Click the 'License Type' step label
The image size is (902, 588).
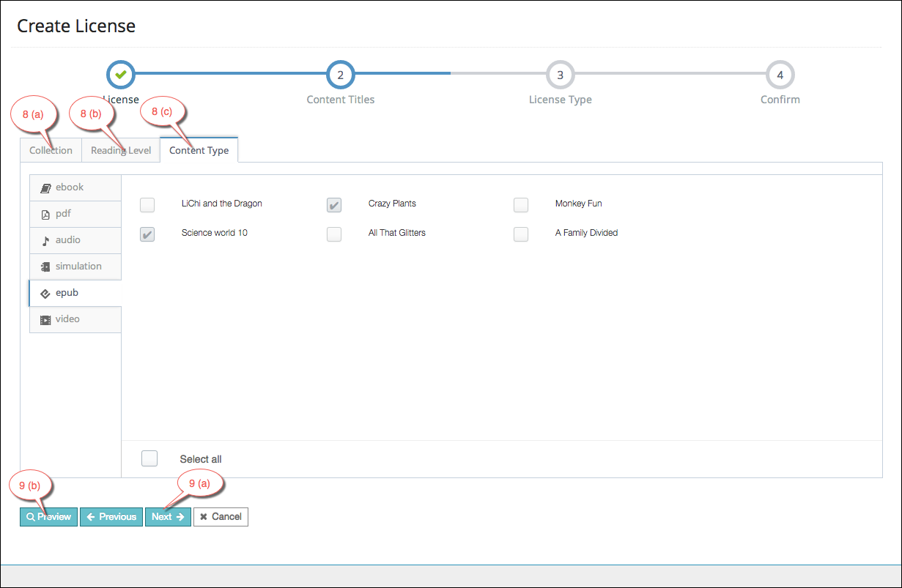[561, 100]
